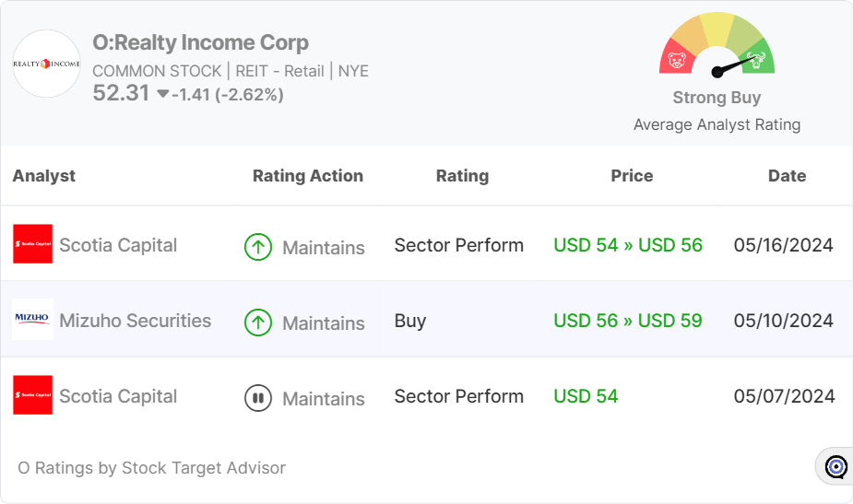Image resolution: width=853 pixels, height=504 pixels.
Task: Follow the O Ratings by Stock Target Advisor link
Action: click(x=152, y=468)
